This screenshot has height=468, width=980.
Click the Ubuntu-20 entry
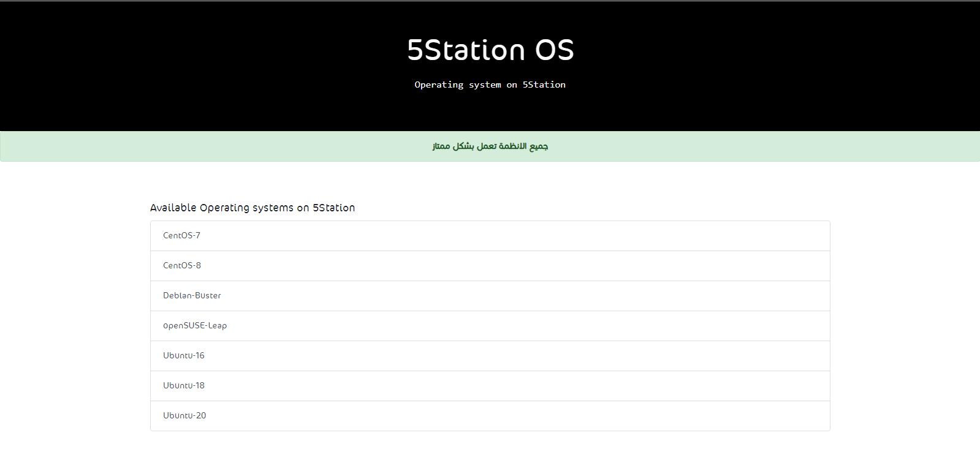184,416
